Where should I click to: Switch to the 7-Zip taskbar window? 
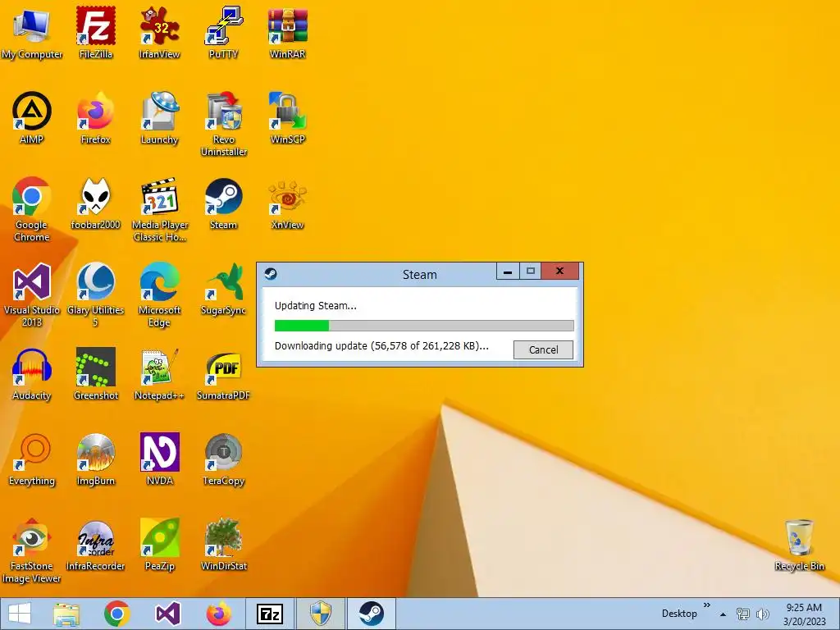click(269, 614)
